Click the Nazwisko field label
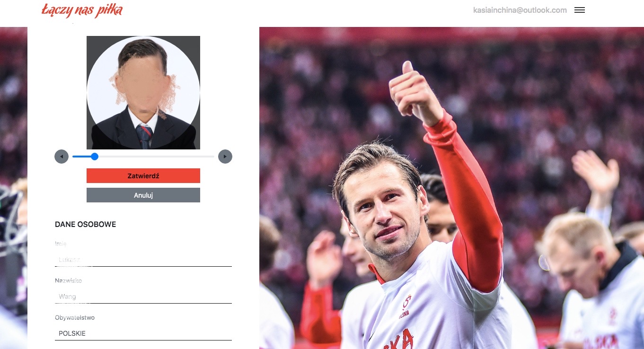Viewport: 644px width, 349px height. pos(68,281)
